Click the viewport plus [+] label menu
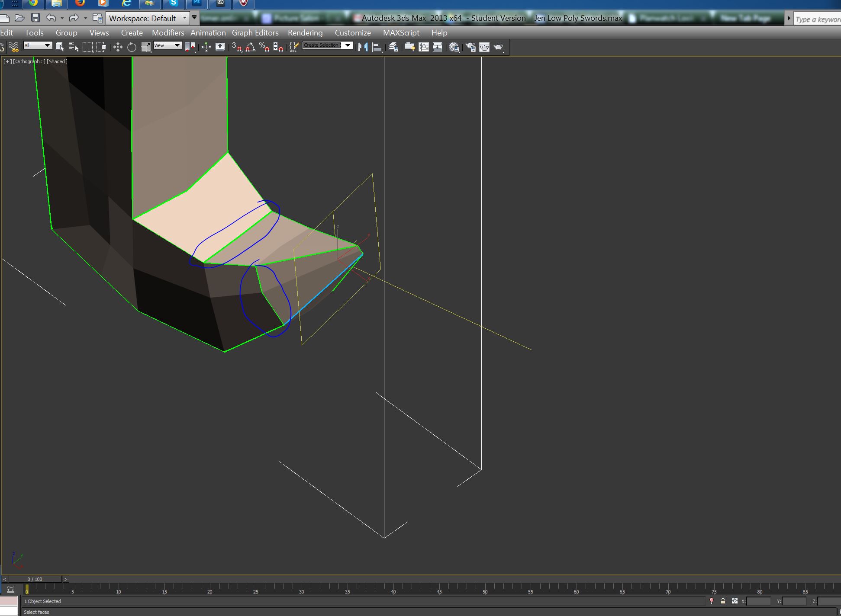Image resolution: width=841 pixels, height=616 pixels. pos(7,61)
